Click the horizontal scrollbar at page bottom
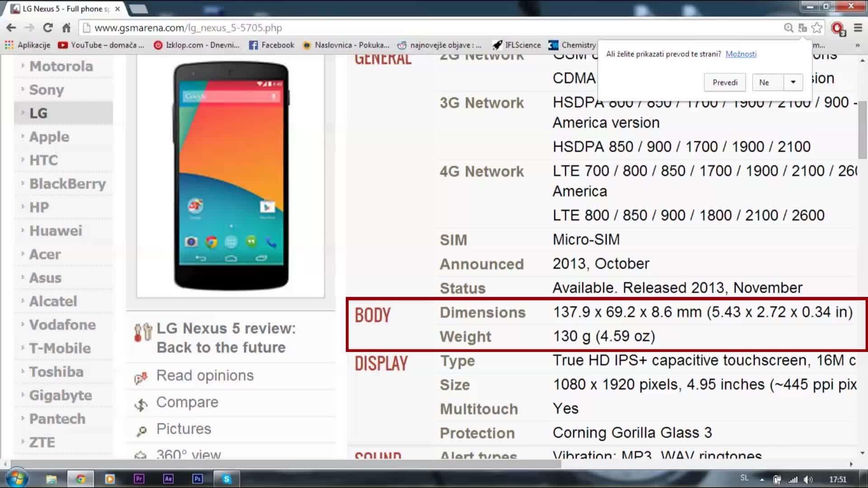This screenshot has width=868, height=488. click(x=286, y=464)
